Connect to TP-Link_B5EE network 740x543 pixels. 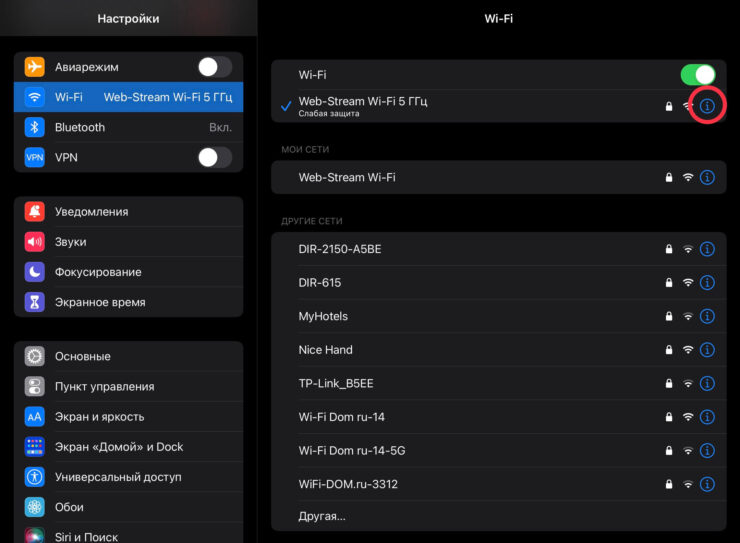[x=498, y=384]
